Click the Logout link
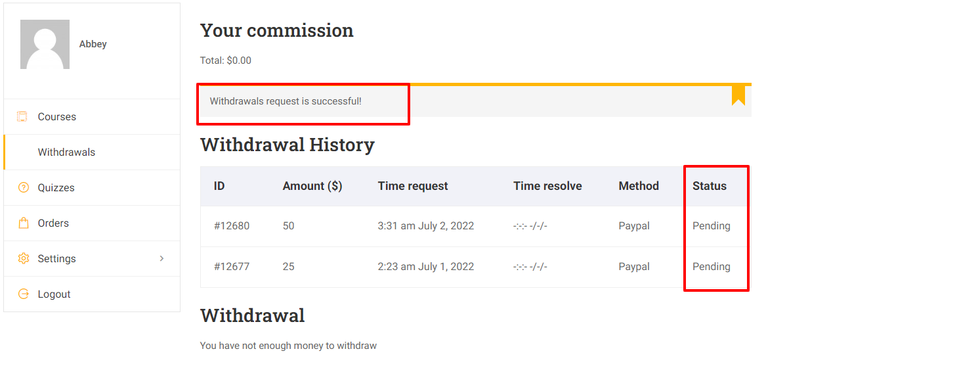 [54, 294]
